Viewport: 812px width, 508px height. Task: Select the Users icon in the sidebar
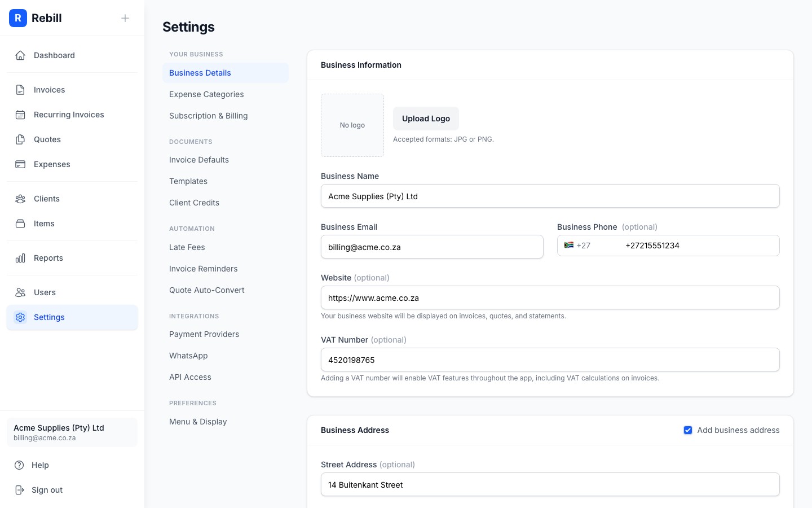[x=20, y=292]
